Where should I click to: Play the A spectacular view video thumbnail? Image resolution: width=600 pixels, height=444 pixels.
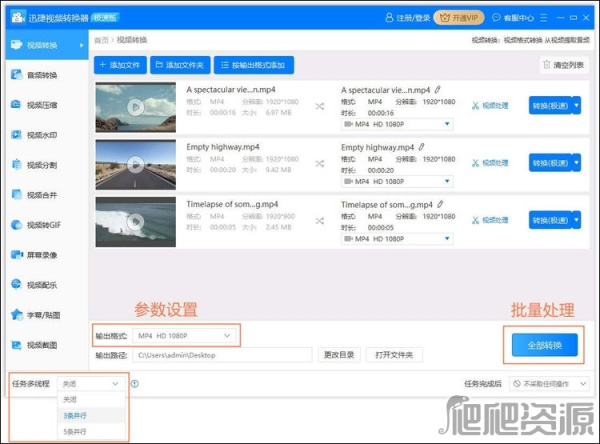point(135,107)
